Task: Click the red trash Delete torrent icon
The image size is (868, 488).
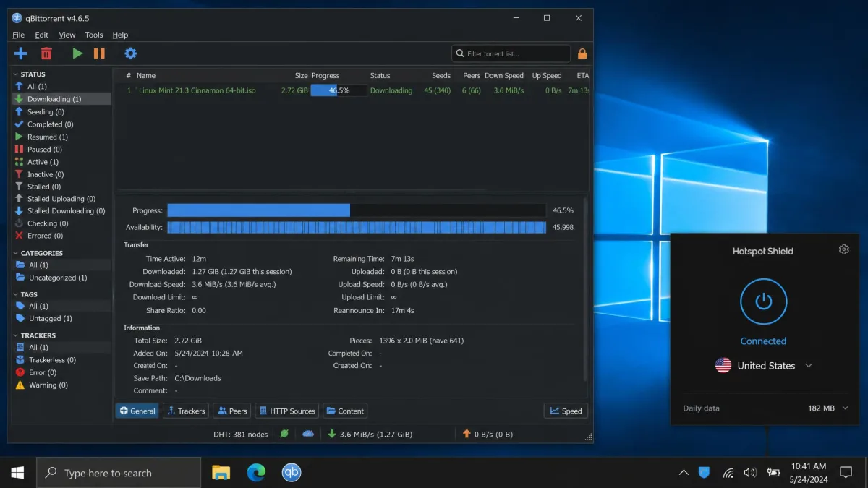Action: pyautogui.click(x=46, y=53)
